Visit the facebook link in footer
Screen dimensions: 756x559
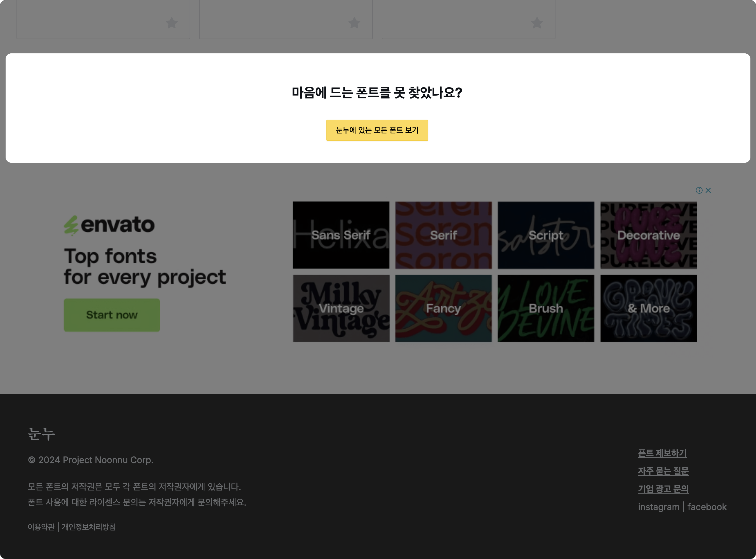[707, 507]
